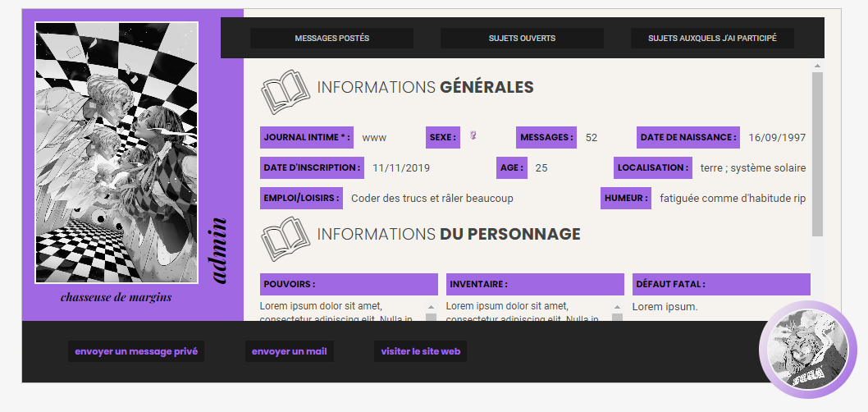The height and width of the screenshot is (412, 868).
Task: Open Sujets auxquels j'ai participé tab
Action: coord(712,39)
